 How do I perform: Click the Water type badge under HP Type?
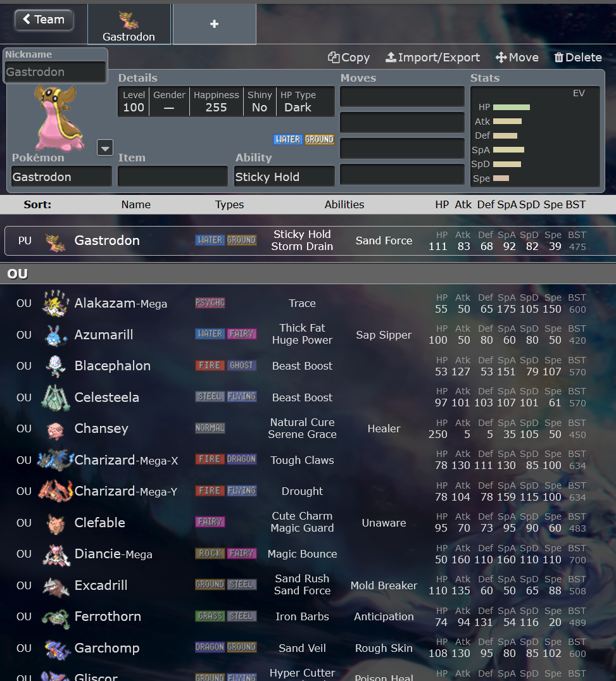[x=288, y=139]
